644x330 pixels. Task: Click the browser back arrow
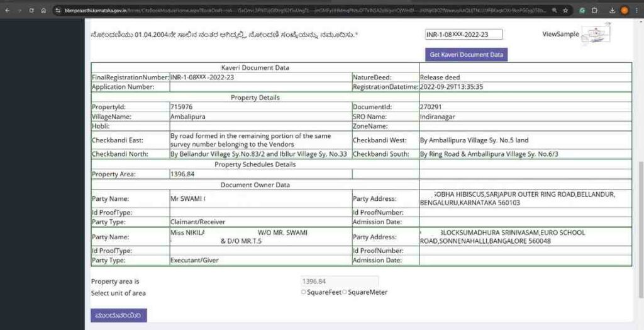(6, 10)
